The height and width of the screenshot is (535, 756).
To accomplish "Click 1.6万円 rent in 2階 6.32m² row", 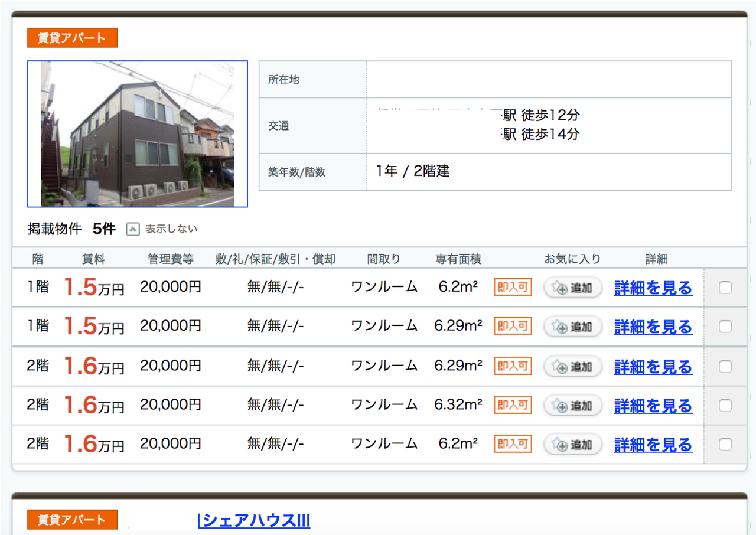I will 93,405.
